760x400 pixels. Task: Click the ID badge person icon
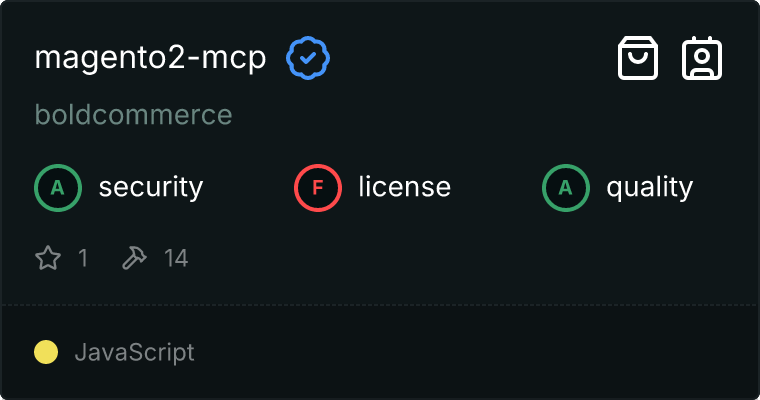pyautogui.click(x=702, y=58)
